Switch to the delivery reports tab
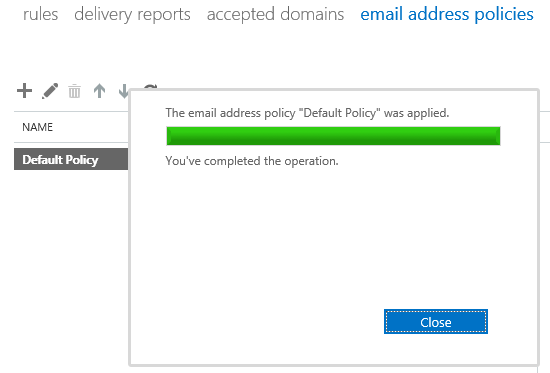This screenshot has width=550, height=373. point(132,15)
